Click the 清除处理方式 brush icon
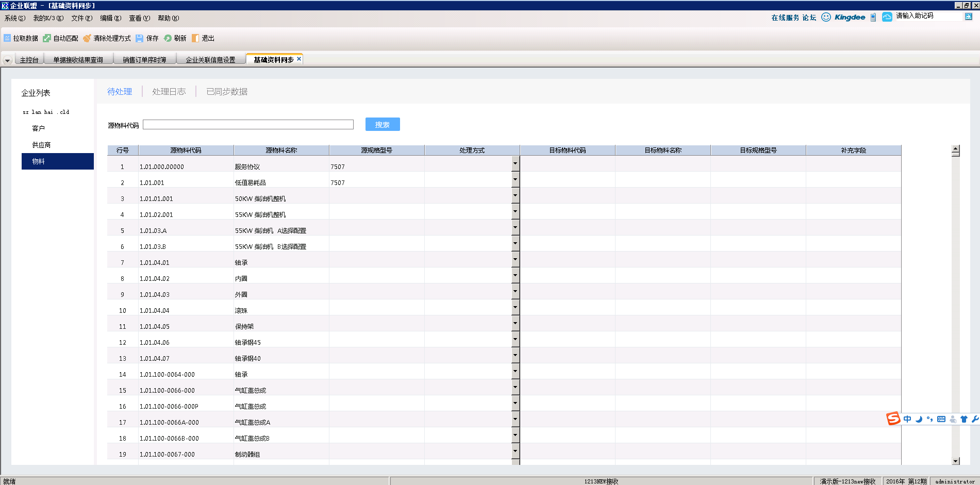 87,38
